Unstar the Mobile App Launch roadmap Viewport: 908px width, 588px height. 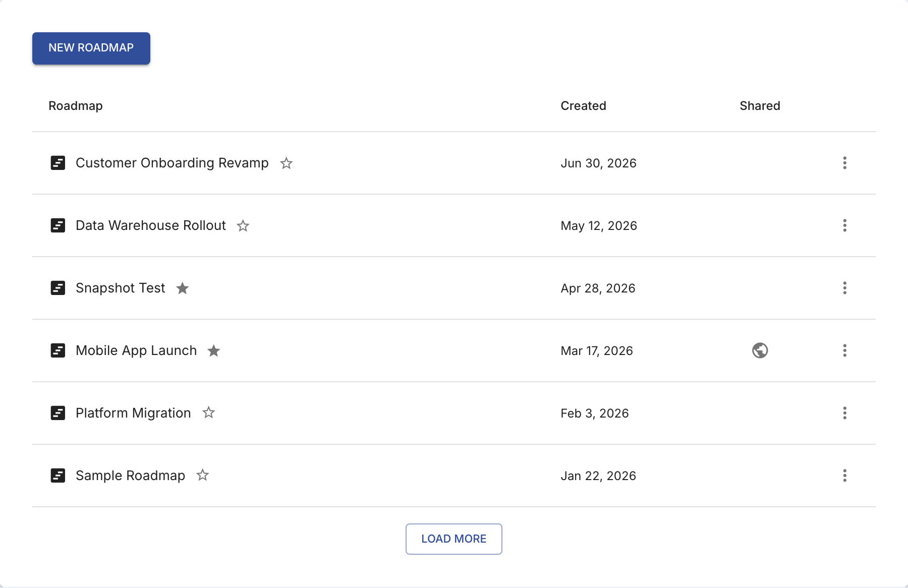click(x=214, y=350)
